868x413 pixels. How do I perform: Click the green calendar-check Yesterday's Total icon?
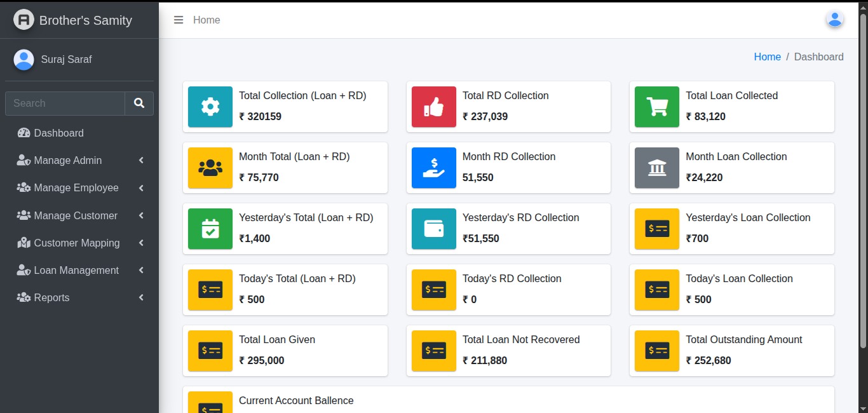210,229
